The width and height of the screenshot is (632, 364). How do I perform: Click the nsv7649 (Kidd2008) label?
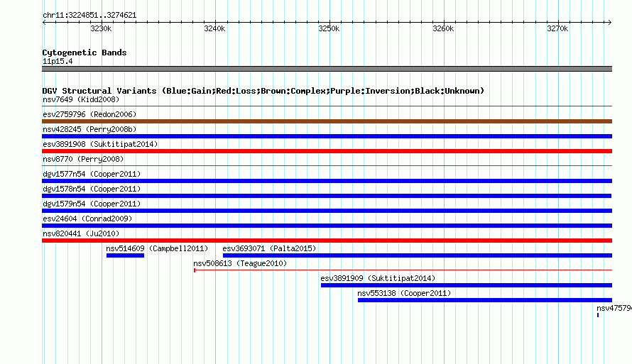tap(81, 99)
